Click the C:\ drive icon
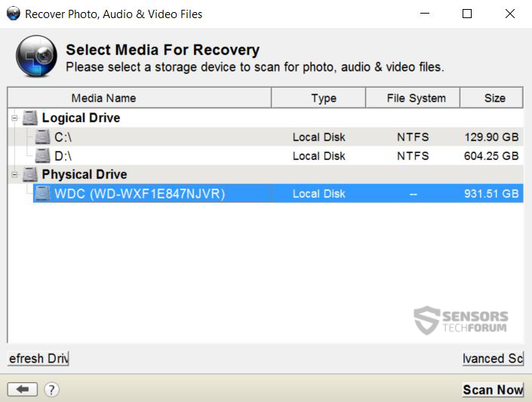The height and width of the screenshot is (402, 532). pyautogui.click(x=42, y=137)
